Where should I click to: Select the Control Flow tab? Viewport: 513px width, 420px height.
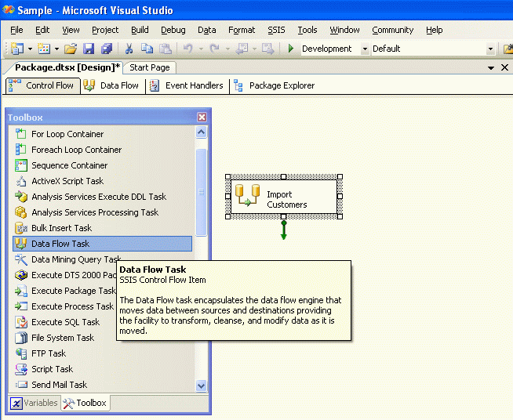click(x=42, y=85)
